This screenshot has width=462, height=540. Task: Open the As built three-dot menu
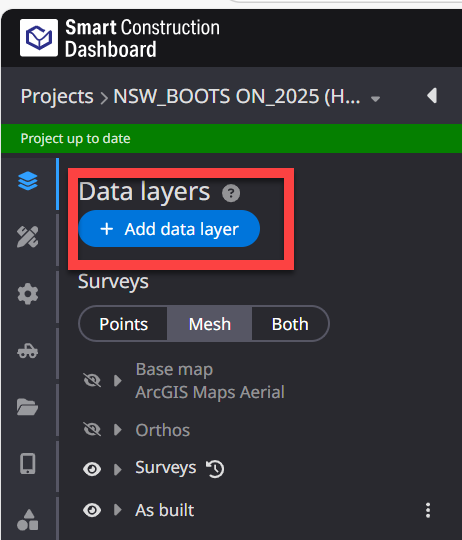[x=428, y=510]
